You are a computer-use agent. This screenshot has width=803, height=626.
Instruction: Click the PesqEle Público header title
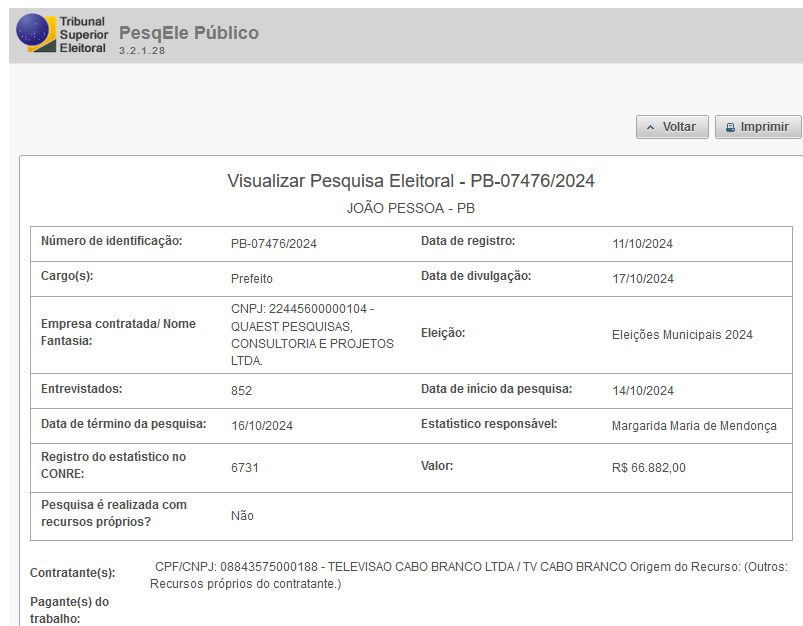click(189, 33)
